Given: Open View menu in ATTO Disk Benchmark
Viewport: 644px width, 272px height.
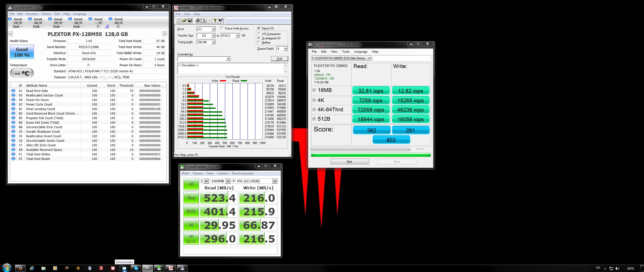Looking at the screenshot, I should coord(187,14).
